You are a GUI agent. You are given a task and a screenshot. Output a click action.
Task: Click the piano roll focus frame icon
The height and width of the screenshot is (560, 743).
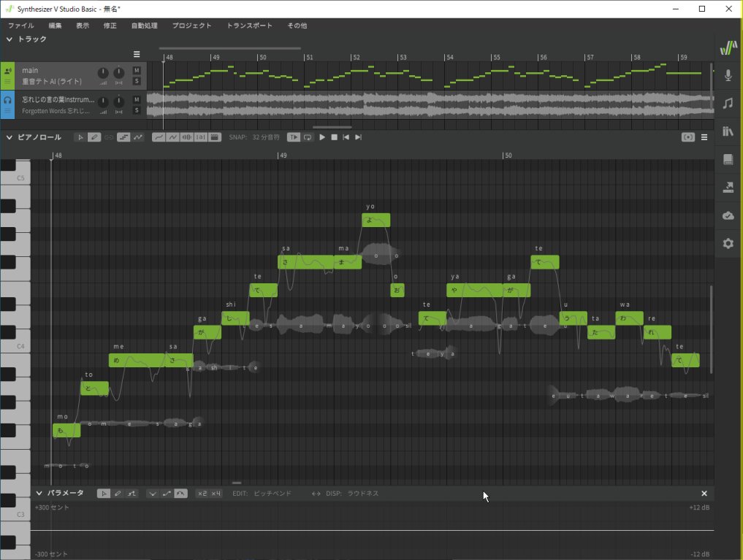pos(688,137)
